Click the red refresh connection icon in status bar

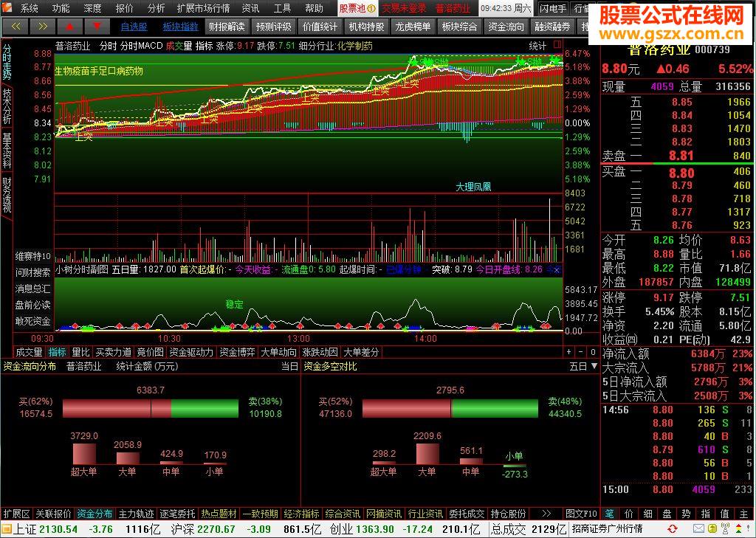click(x=672, y=529)
